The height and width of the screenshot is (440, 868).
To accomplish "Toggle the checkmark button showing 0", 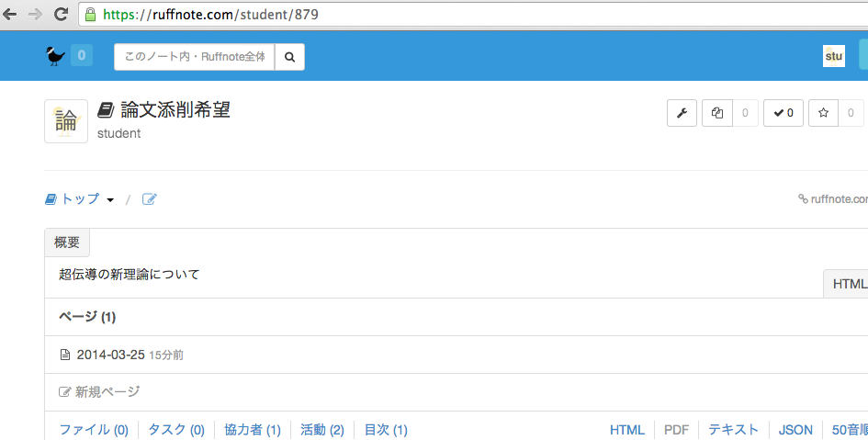I will [783, 113].
